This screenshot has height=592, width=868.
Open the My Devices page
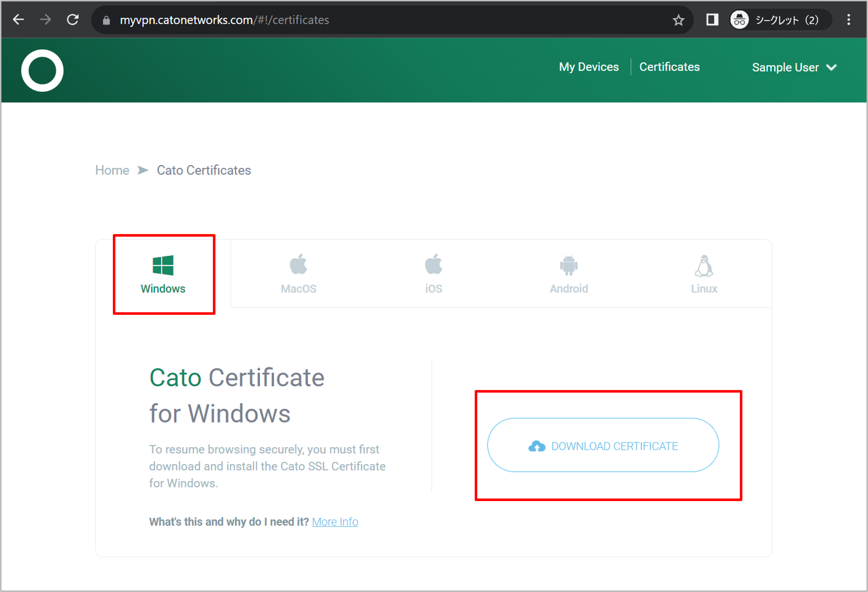(589, 67)
